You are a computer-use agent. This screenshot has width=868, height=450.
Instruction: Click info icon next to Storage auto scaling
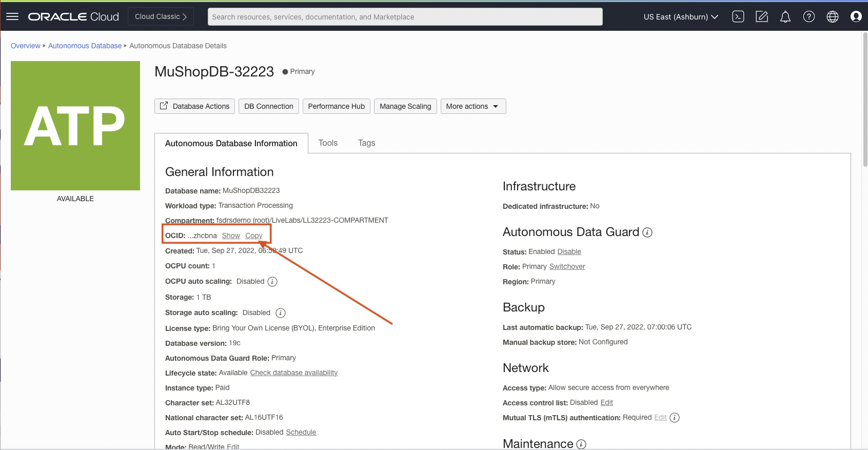pyautogui.click(x=281, y=313)
